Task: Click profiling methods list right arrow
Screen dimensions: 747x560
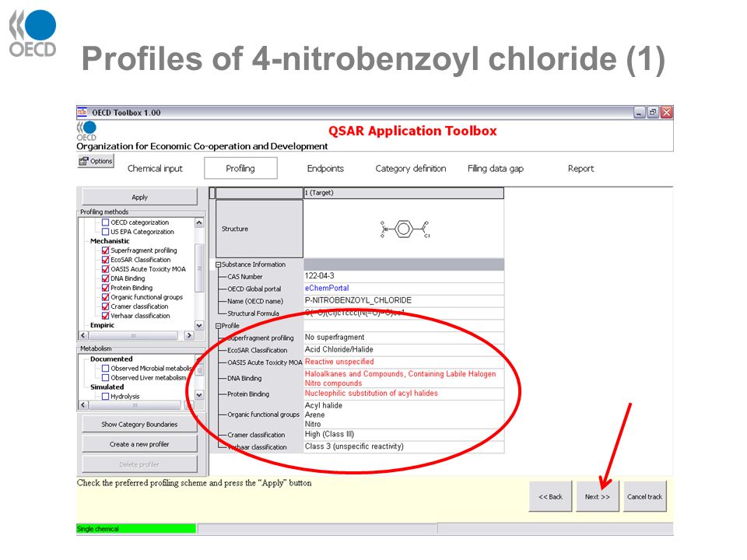Action: [x=189, y=335]
